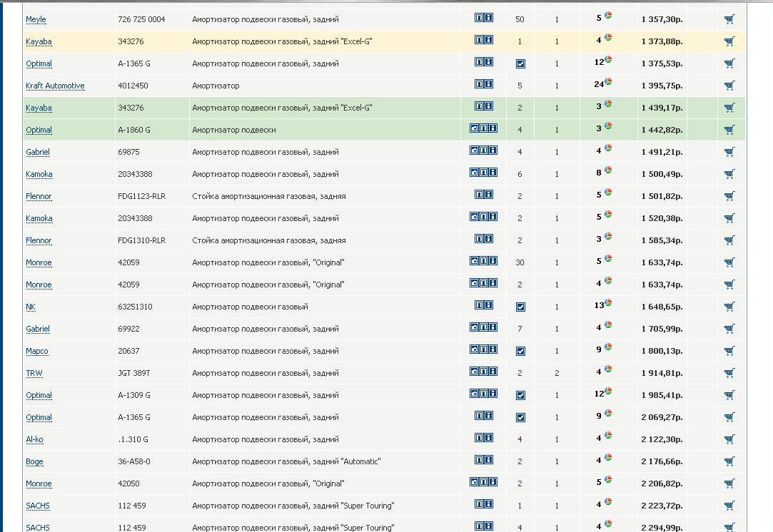The width and height of the screenshot is (773, 532).
Task: Open photo camera icon for Gabriel 69875
Action: (474, 151)
